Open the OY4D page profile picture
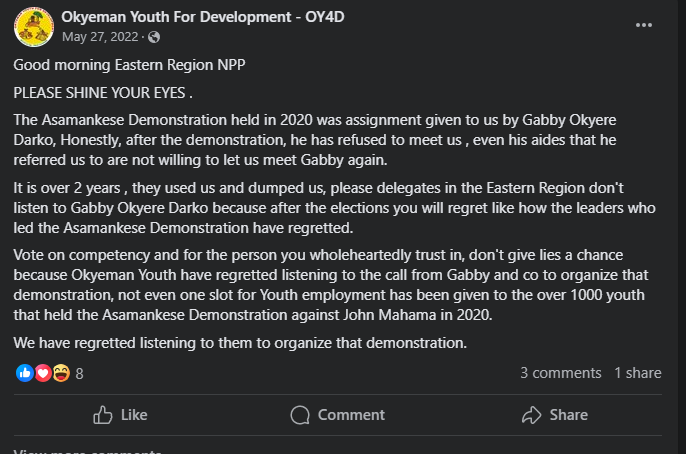The width and height of the screenshot is (686, 454). point(34,27)
